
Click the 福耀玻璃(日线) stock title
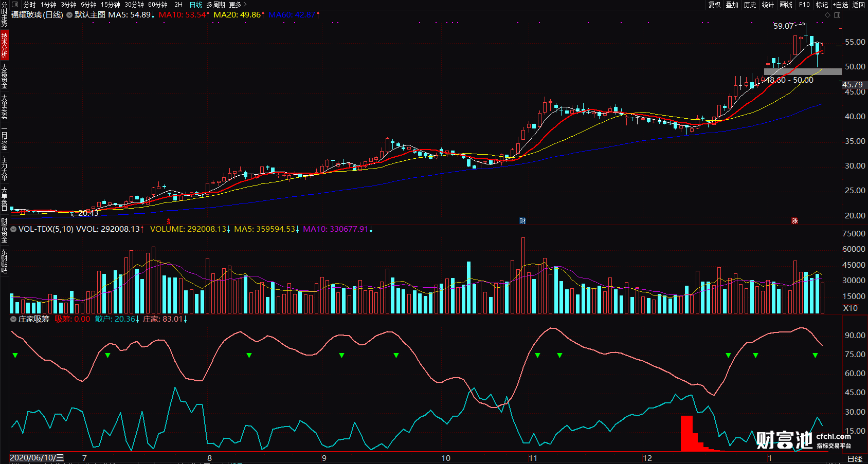37,15
